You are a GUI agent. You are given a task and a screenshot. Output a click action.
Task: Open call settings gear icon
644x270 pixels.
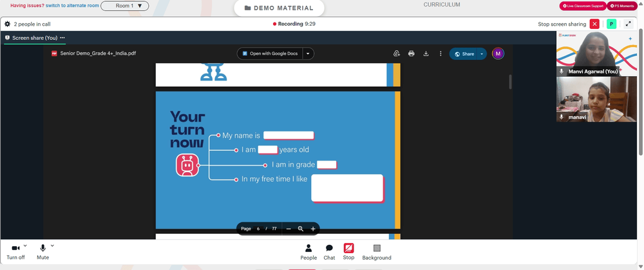point(7,24)
